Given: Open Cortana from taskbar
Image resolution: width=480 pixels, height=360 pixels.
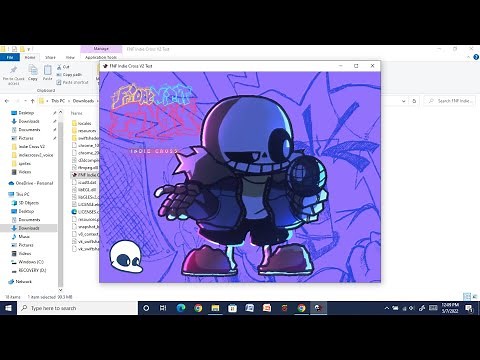Looking at the screenshot, I should coord(146,308).
